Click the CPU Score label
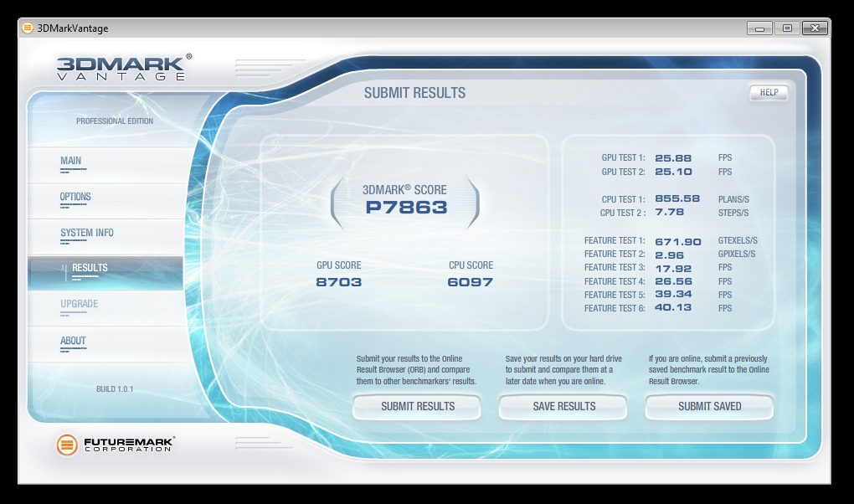854x504 pixels. click(x=471, y=265)
